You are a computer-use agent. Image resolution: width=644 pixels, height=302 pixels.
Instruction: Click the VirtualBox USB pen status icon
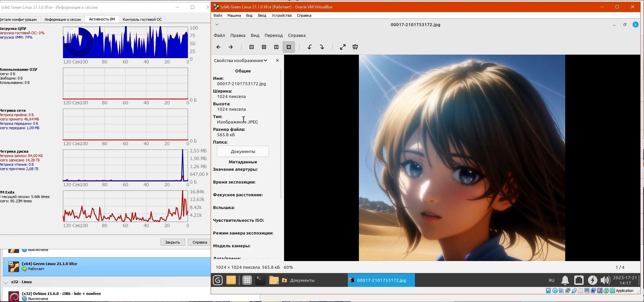click(x=574, y=291)
